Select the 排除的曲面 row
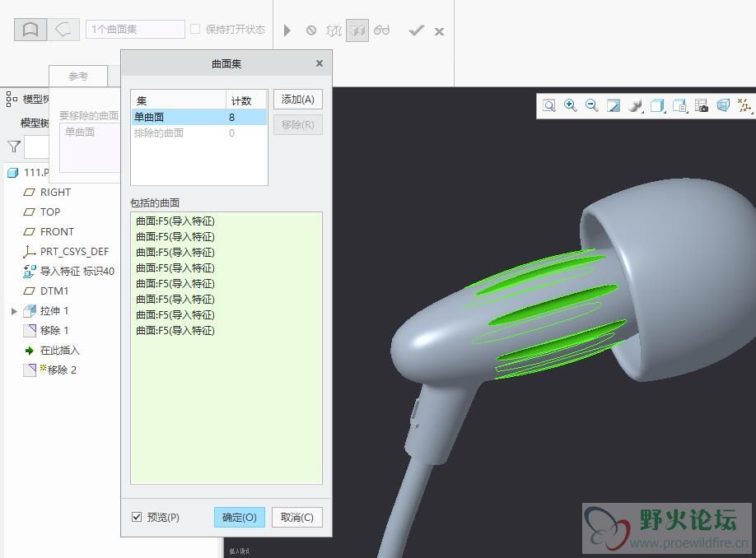The image size is (756, 558). tap(199, 133)
